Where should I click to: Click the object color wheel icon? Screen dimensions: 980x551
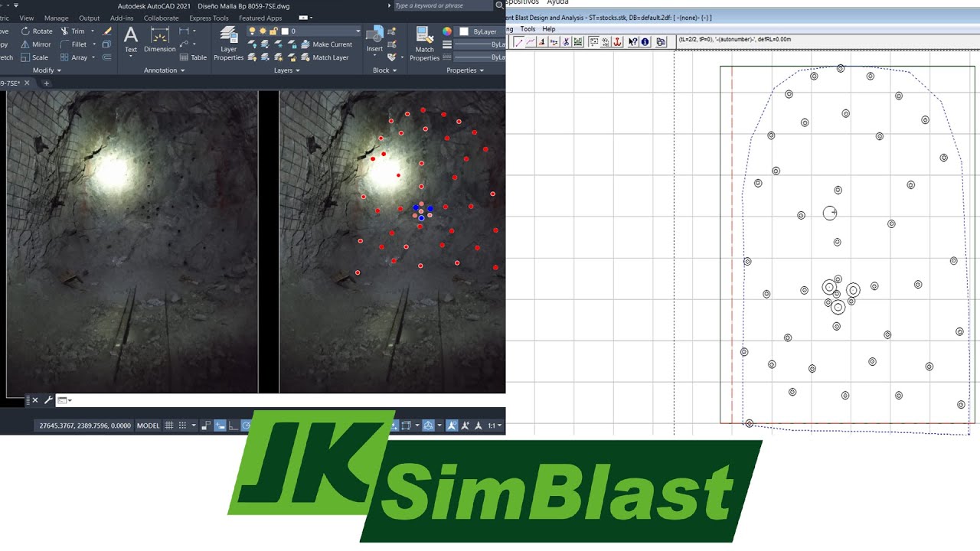pos(447,31)
